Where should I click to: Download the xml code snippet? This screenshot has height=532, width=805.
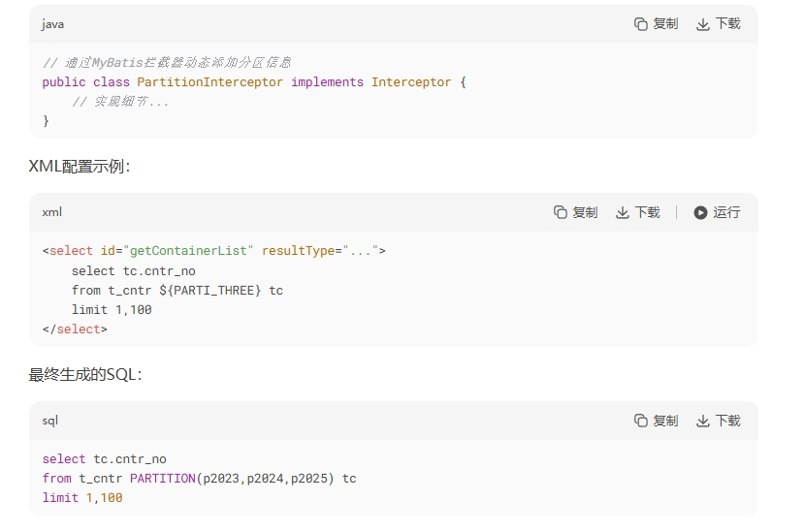coord(637,212)
